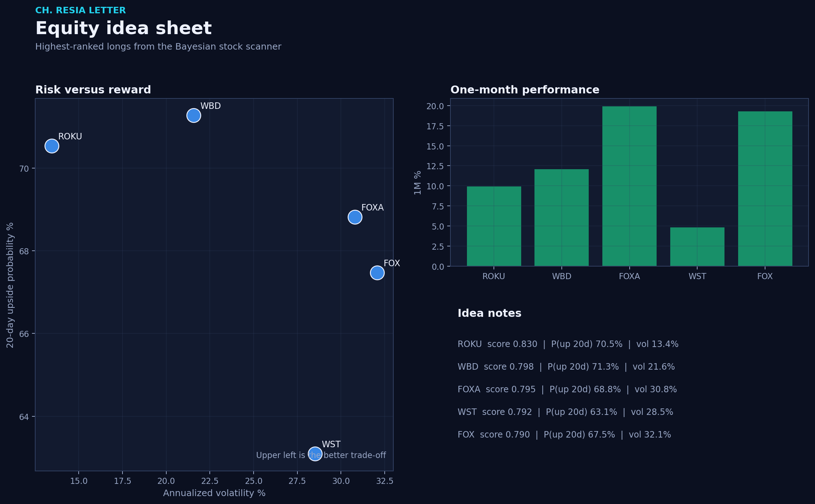Click the 'Annualized volatility %' axis label
This screenshot has height=504, width=815.
214,493
